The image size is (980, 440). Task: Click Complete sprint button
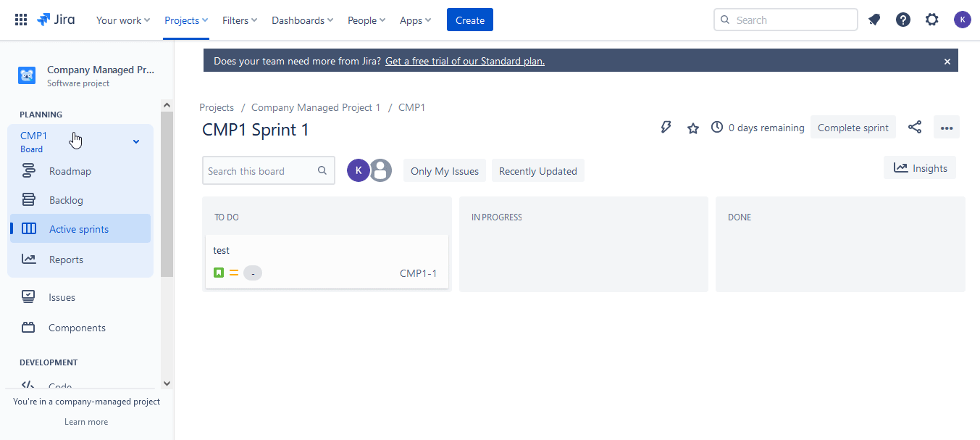[x=853, y=128]
